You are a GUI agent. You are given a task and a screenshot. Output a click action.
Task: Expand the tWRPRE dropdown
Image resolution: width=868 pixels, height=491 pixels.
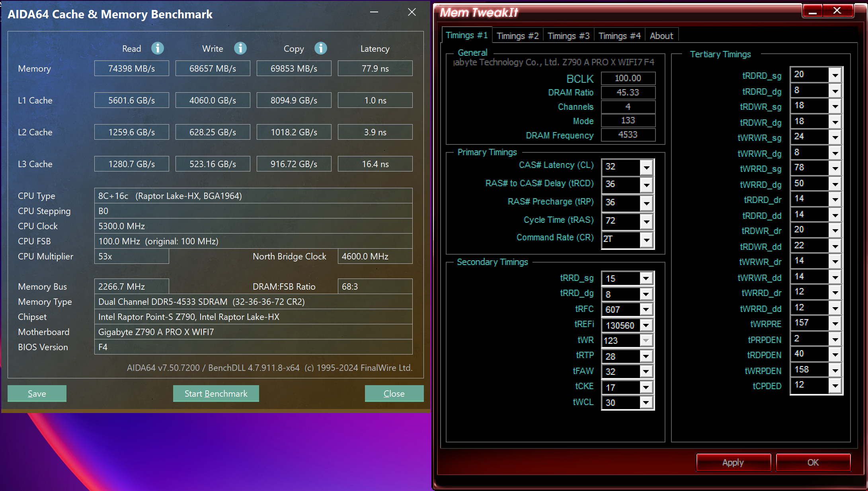click(x=835, y=323)
